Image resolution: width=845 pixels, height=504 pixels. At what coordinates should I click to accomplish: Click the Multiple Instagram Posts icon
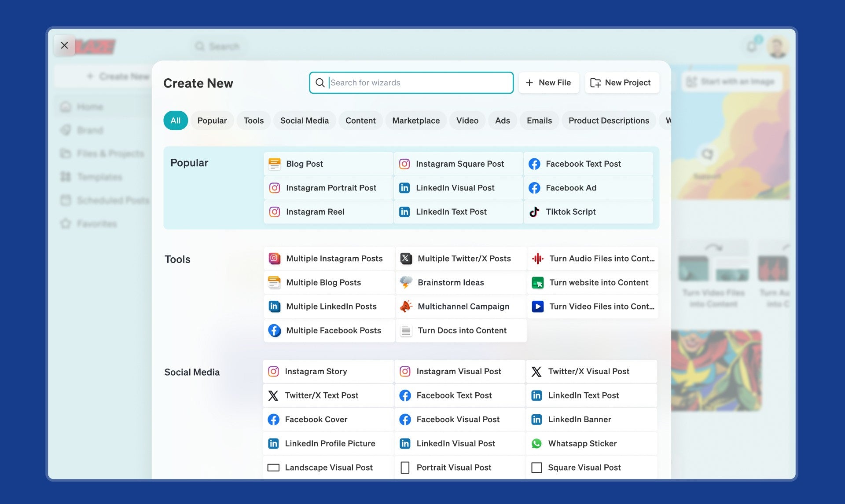pyautogui.click(x=275, y=259)
